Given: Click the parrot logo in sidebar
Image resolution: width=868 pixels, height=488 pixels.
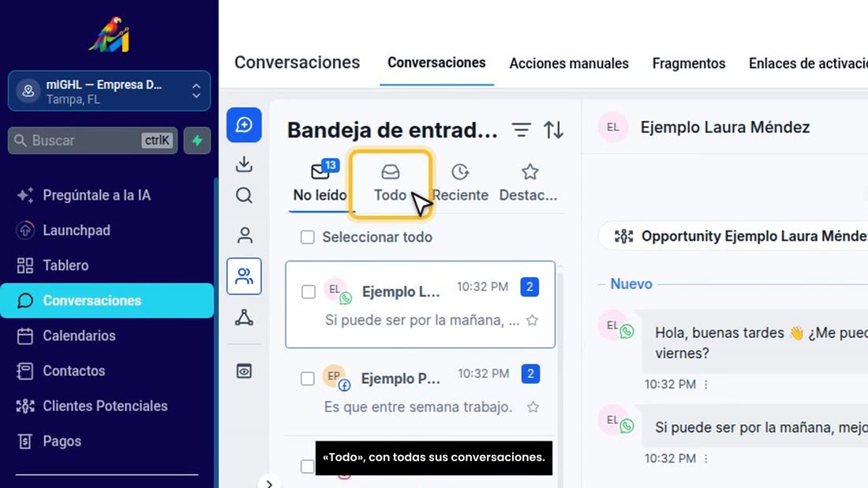Looking at the screenshot, I should coord(109,34).
